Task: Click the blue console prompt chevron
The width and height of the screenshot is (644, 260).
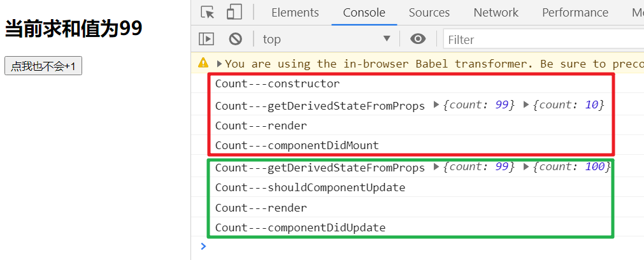Action: [x=203, y=246]
